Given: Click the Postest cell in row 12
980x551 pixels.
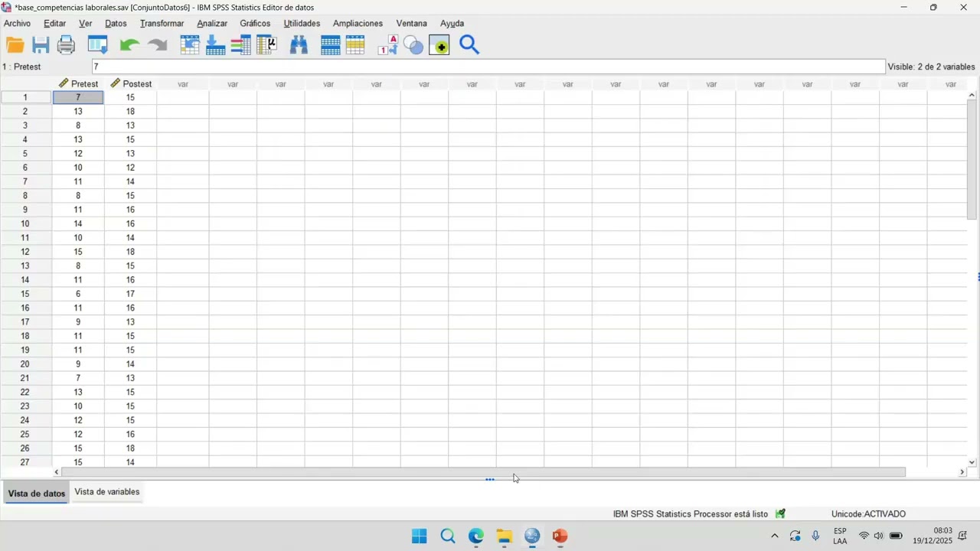Looking at the screenshot, I should tap(131, 252).
